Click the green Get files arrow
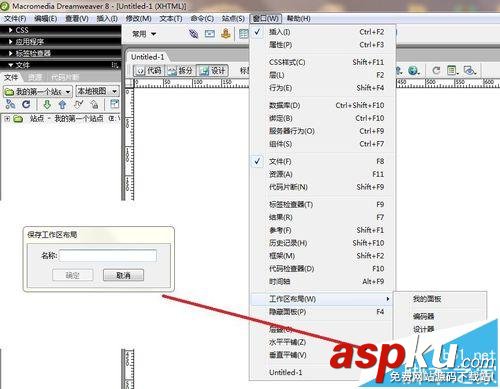 click(x=47, y=105)
